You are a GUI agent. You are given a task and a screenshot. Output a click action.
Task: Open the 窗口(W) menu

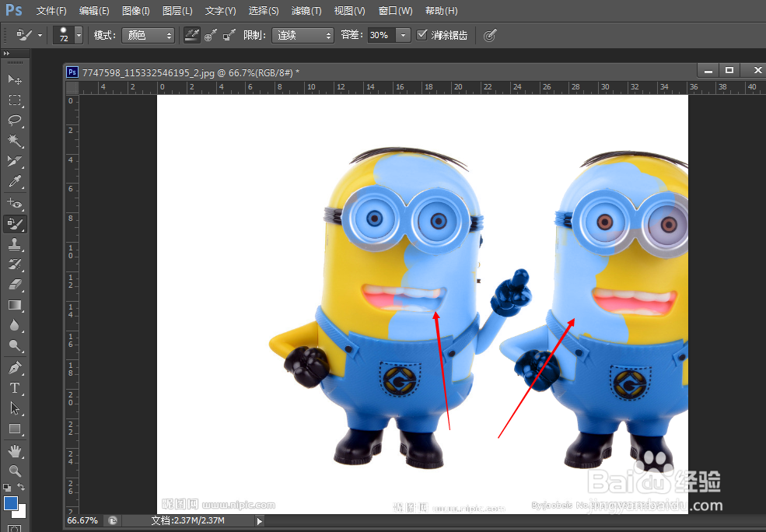[x=395, y=10]
